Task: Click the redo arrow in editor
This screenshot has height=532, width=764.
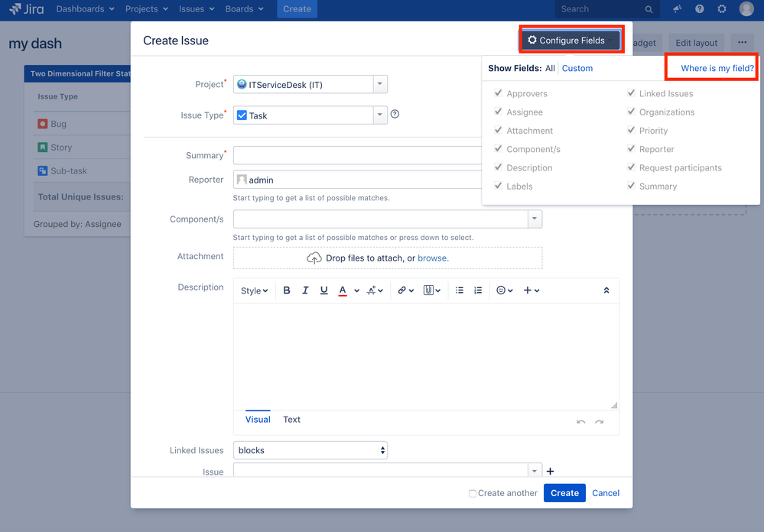Action: 600,421
